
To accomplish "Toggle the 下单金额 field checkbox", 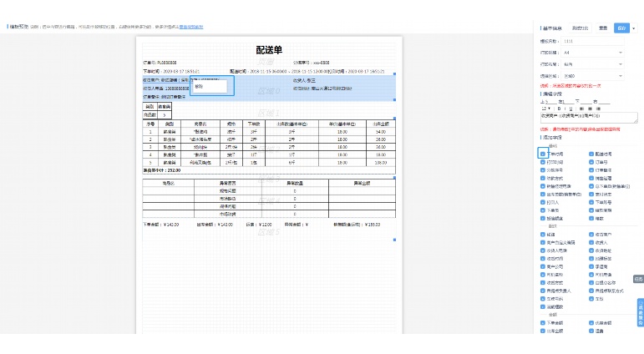I will [543, 323].
